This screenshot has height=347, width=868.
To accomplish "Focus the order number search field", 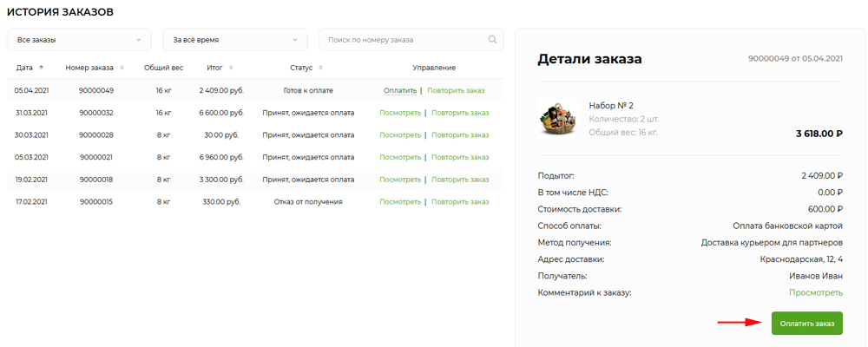I will coord(404,40).
